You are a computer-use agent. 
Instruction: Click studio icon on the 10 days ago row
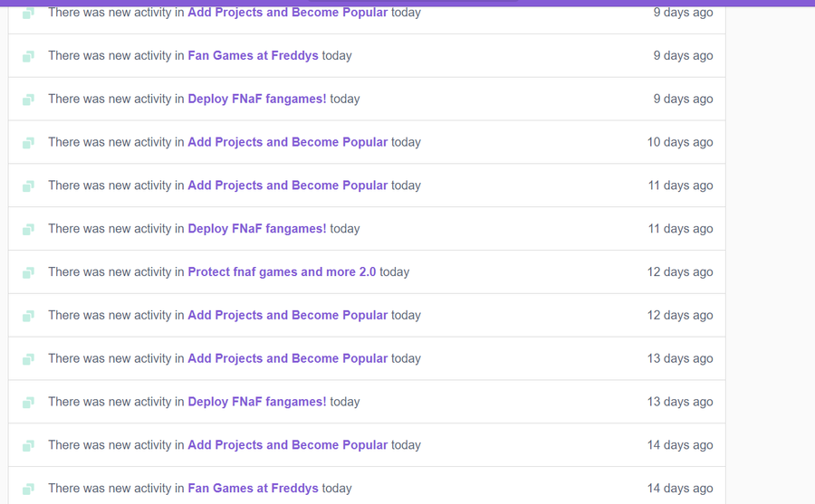(29, 142)
